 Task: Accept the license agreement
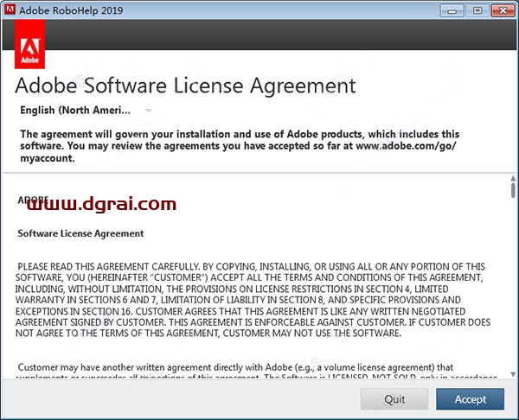click(470, 399)
